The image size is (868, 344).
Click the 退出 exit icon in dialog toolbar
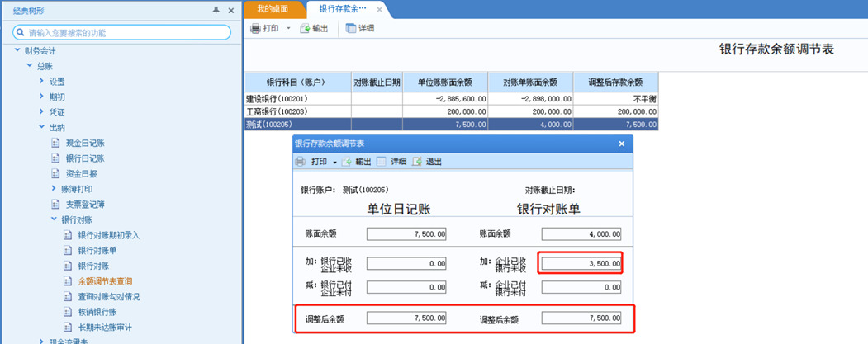click(417, 162)
